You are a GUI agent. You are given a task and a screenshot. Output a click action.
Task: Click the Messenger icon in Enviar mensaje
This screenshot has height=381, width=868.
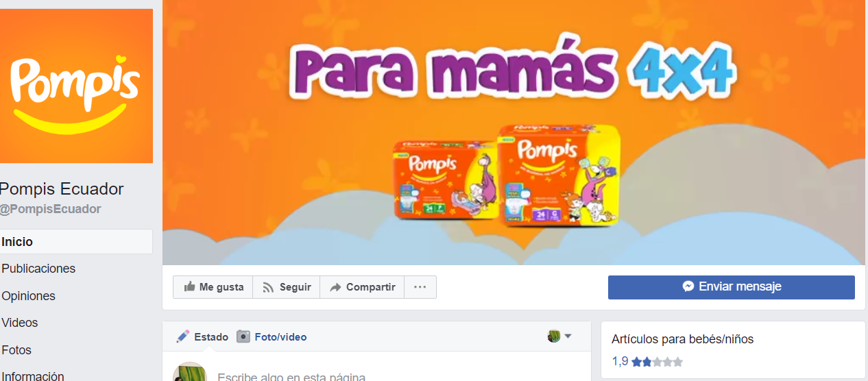(x=688, y=286)
